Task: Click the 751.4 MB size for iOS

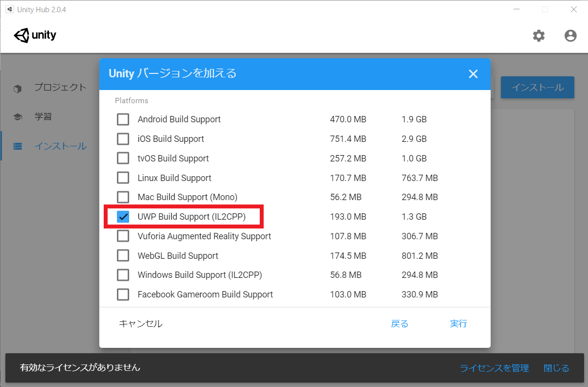Action: coord(348,139)
